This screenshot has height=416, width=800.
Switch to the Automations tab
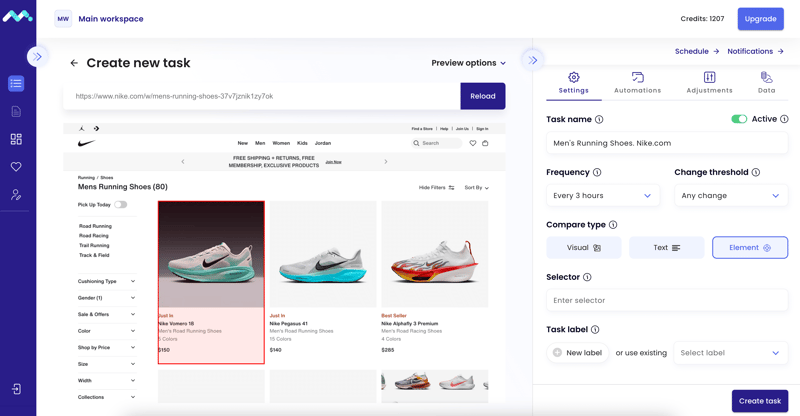pos(637,83)
